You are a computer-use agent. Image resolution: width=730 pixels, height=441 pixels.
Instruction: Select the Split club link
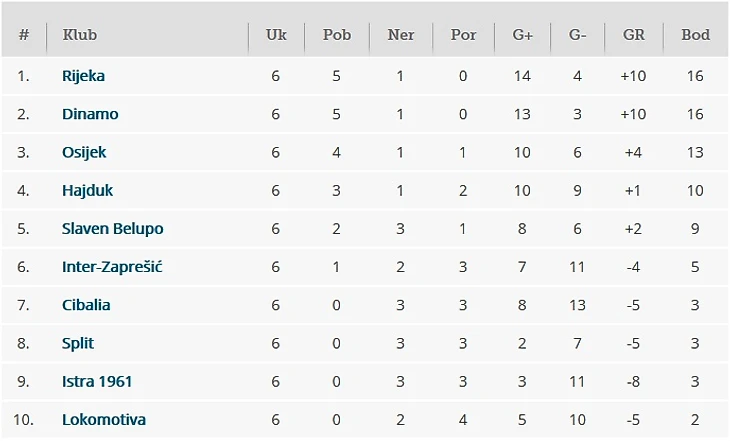pos(78,343)
